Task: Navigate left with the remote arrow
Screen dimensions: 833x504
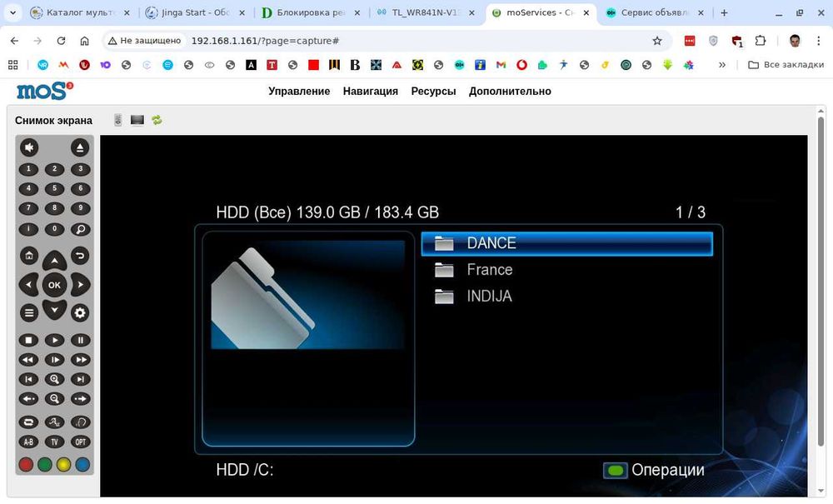Action: 28,285
